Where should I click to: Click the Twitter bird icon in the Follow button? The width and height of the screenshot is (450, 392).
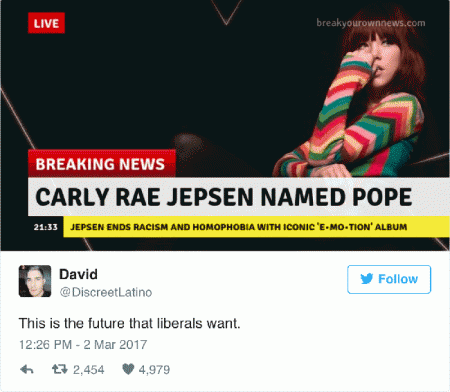click(x=367, y=279)
